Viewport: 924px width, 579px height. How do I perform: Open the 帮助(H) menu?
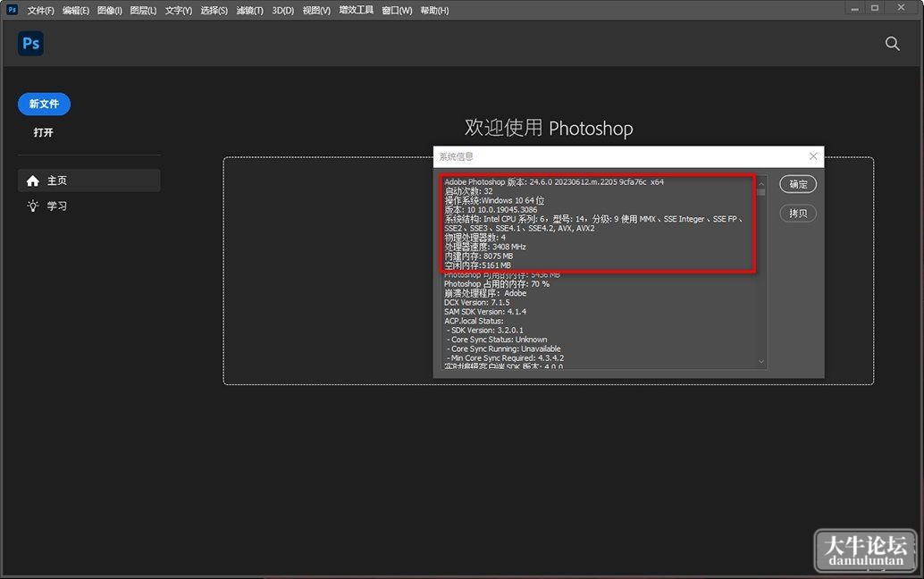click(434, 11)
